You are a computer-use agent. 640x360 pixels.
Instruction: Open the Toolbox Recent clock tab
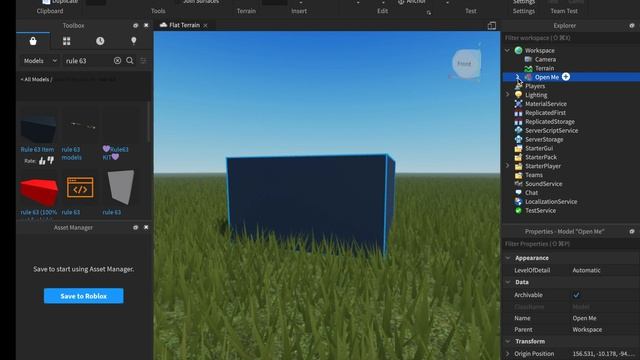[100, 41]
